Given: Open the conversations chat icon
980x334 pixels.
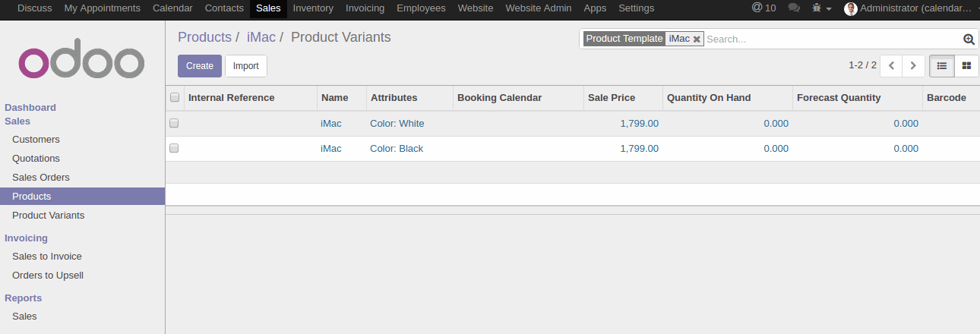Looking at the screenshot, I should (x=794, y=8).
